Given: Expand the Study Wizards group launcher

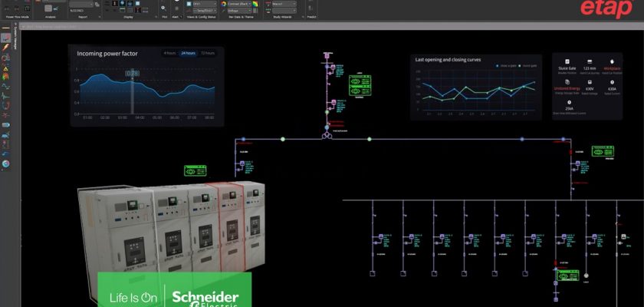Looking at the screenshot, I should point(301,17).
